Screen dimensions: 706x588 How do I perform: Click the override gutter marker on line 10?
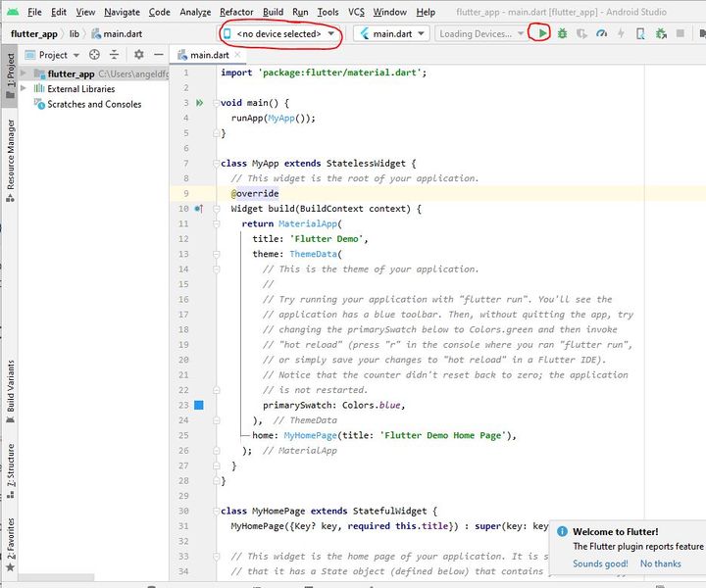198,209
